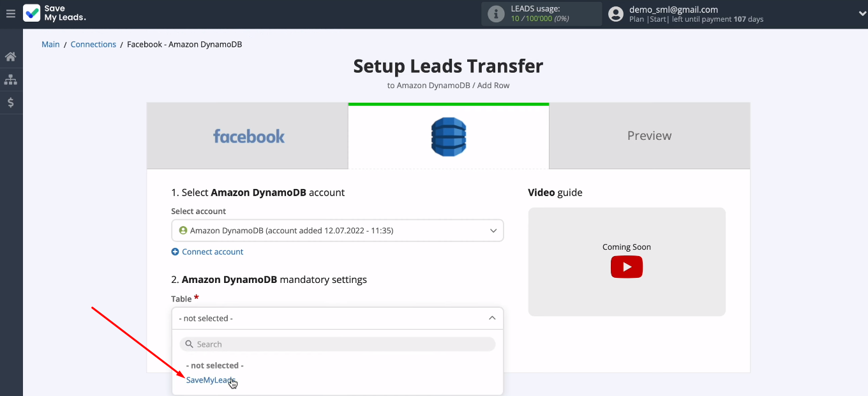This screenshot has width=868, height=396.
Task: Focus the table Search field
Action: [x=337, y=344]
